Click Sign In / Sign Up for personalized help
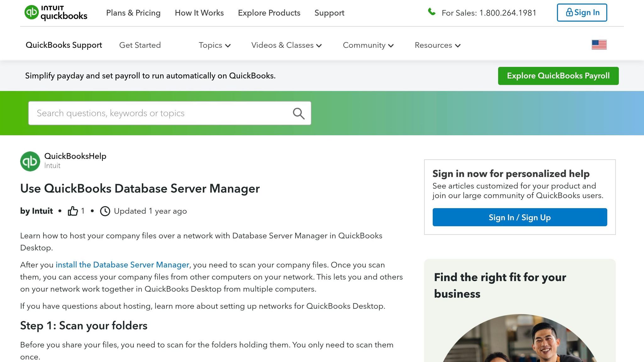Viewport: 644px width, 362px height. point(519,217)
